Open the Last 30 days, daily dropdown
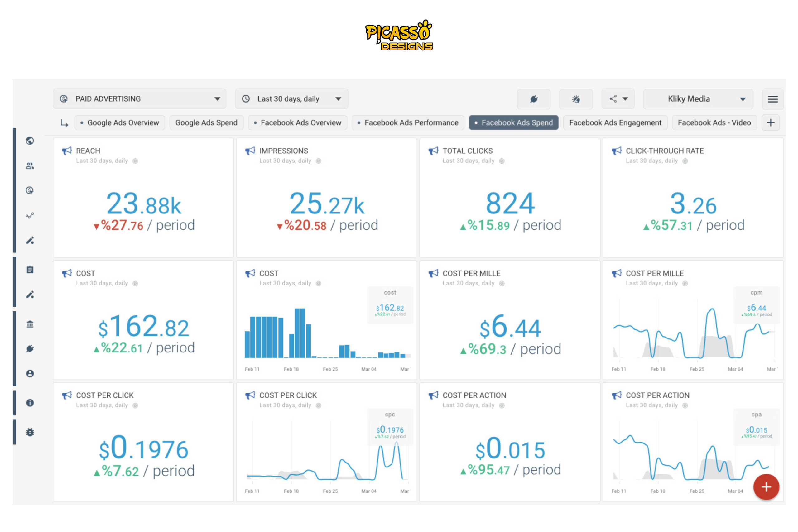 click(291, 99)
